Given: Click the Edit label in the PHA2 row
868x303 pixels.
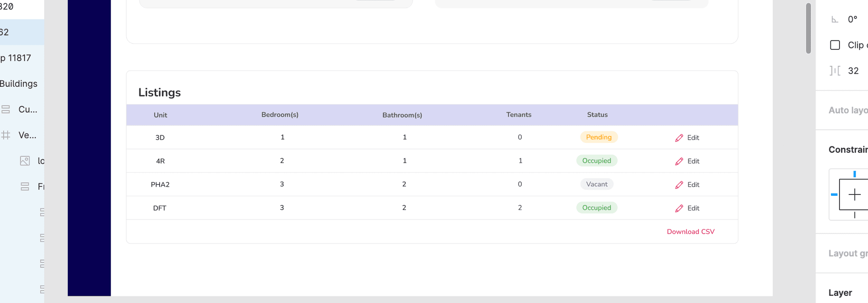Looking at the screenshot, I should tap(693, 185).
